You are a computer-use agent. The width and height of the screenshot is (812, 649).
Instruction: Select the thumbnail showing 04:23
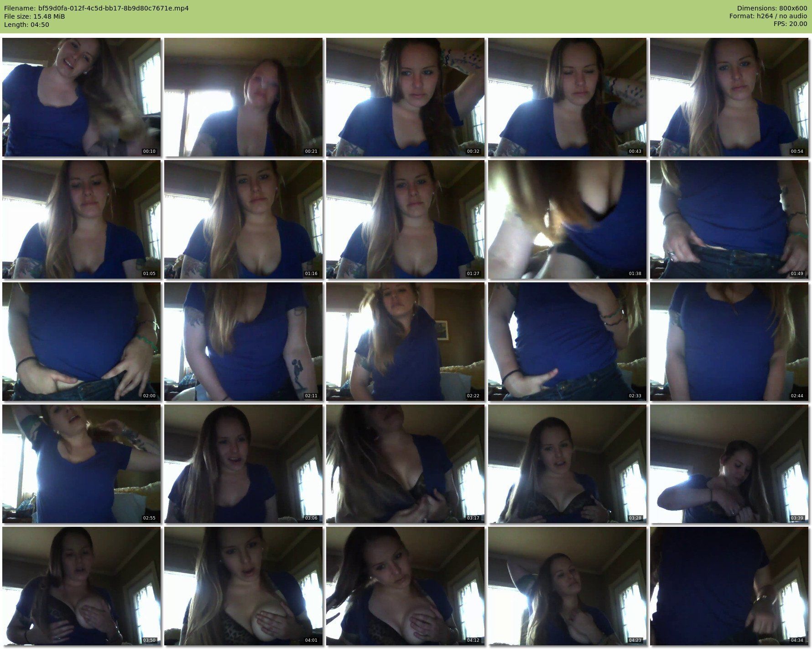pos(567,586)
